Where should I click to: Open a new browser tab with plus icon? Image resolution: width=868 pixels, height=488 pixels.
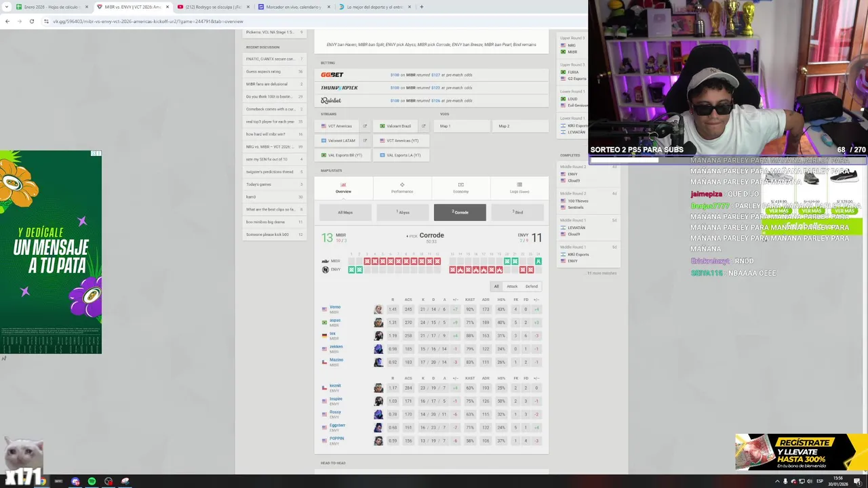(421, 7)
